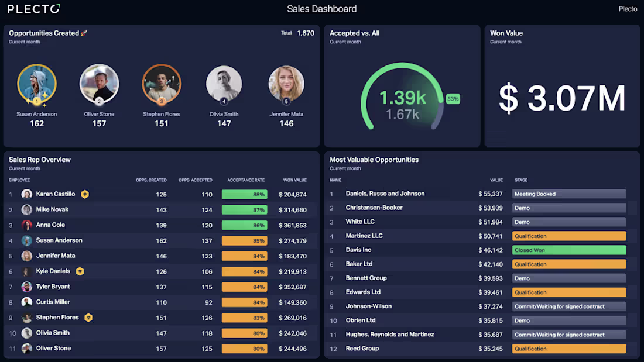Click the Sales Rep Overview heading
The image size is (644, 362).
40,160
